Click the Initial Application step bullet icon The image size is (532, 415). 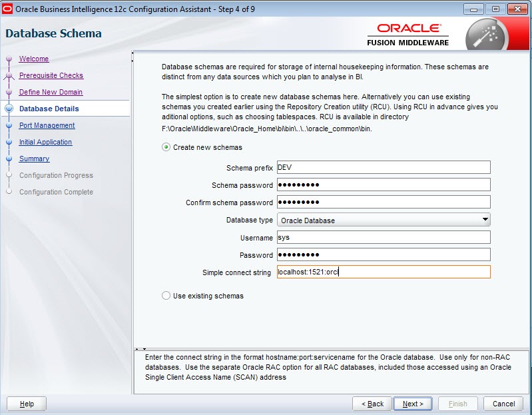click(x=9, y=142)
